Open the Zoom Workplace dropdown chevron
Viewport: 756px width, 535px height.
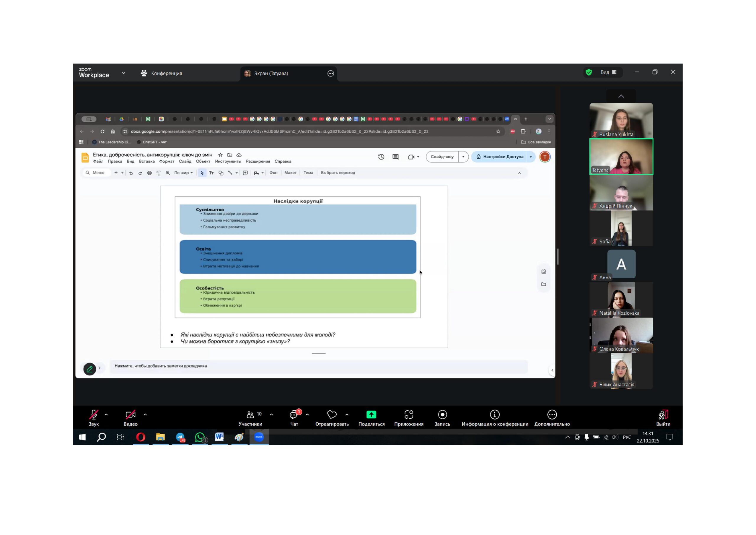123,73
